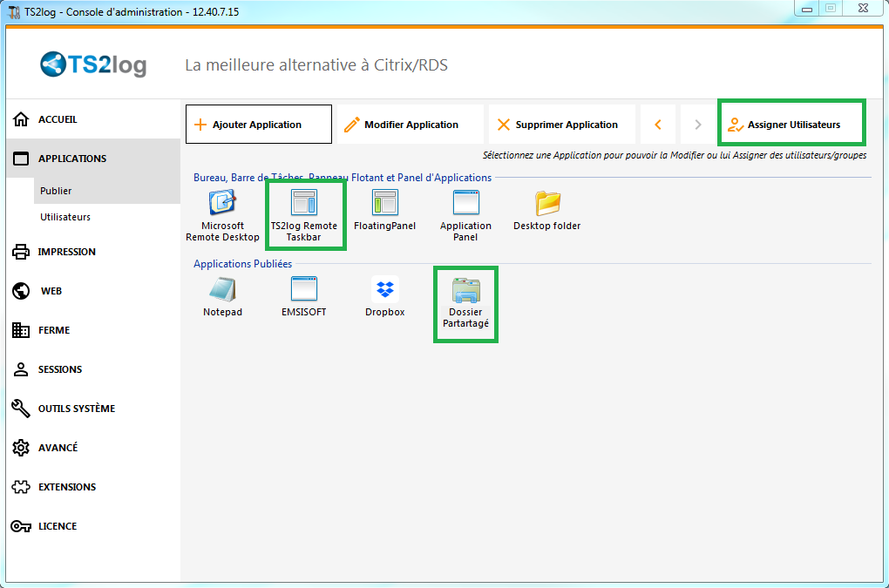
Task: Click the Assigner Utilisateurs button
Action: click(x=791, y=124)
